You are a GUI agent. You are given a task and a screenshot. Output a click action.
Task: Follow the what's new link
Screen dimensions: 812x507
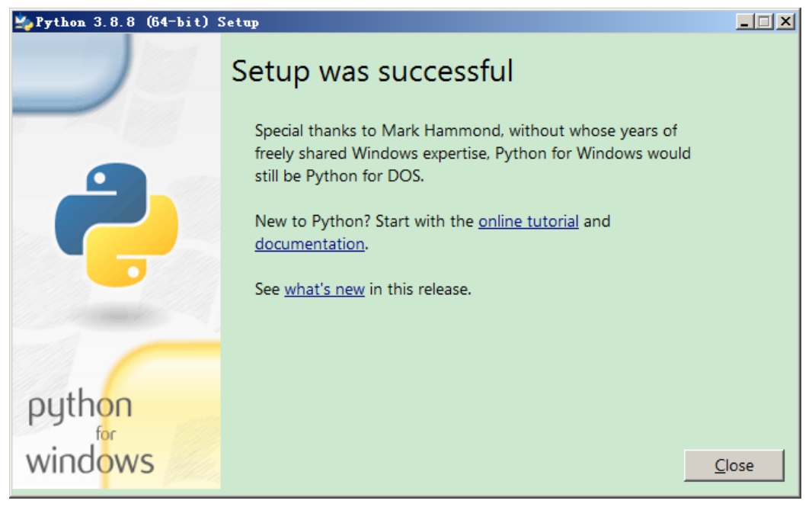324,290
